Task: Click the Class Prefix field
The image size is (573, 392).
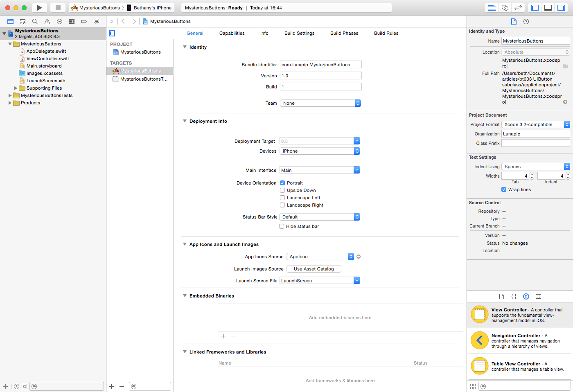Action: coord(536,143)
